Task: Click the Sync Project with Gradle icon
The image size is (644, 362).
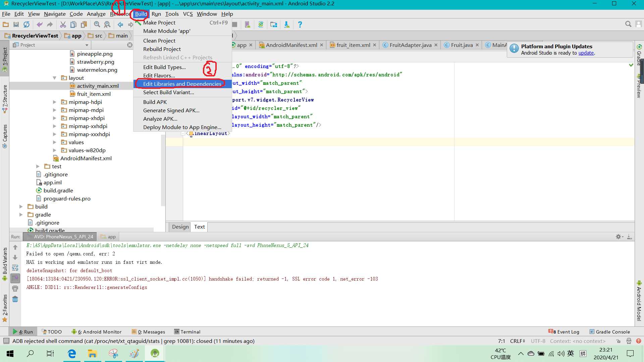Action: point(261,24)
